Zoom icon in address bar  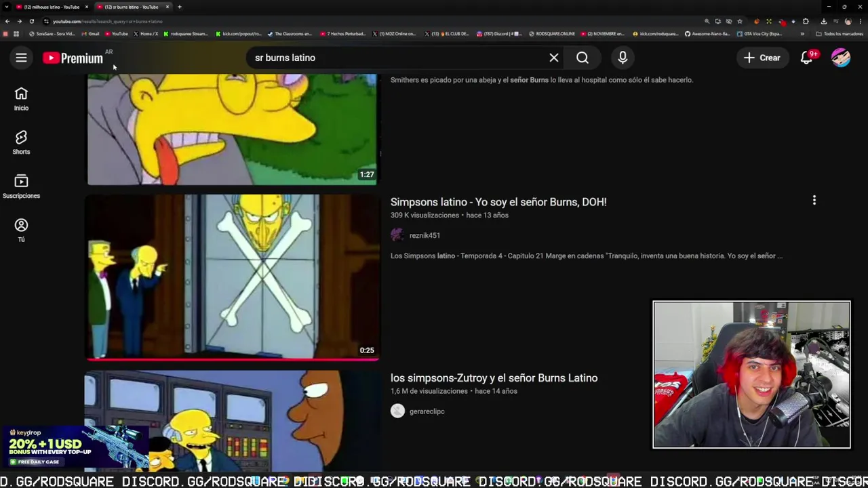(707, 21)
